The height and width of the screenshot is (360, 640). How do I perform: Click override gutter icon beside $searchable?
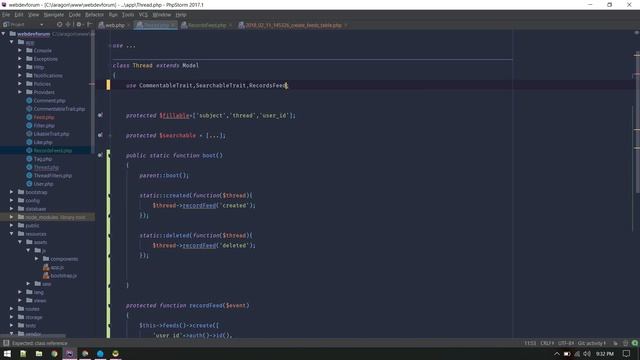point(100,135)
